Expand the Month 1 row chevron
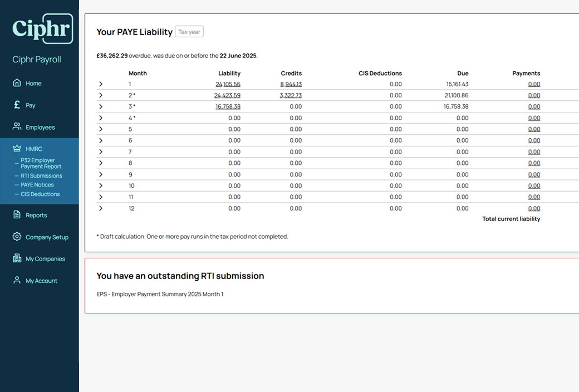The image size is (579, 392). [x=101, y=84]
